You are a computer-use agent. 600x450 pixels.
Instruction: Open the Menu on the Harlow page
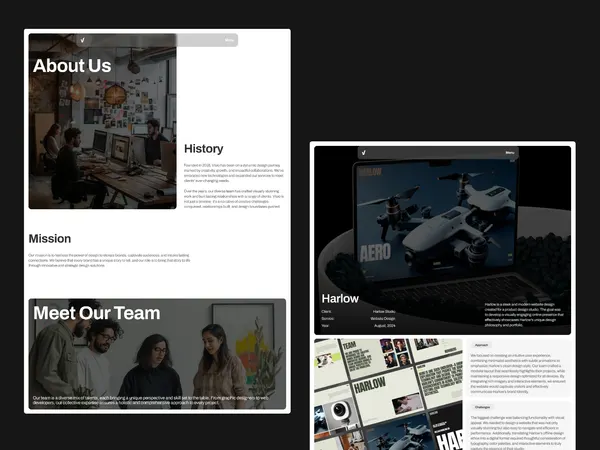tap(510, 153)
